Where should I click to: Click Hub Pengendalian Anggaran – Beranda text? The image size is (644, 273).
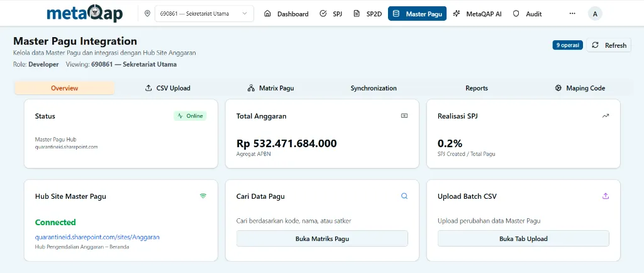coord(82,247)
